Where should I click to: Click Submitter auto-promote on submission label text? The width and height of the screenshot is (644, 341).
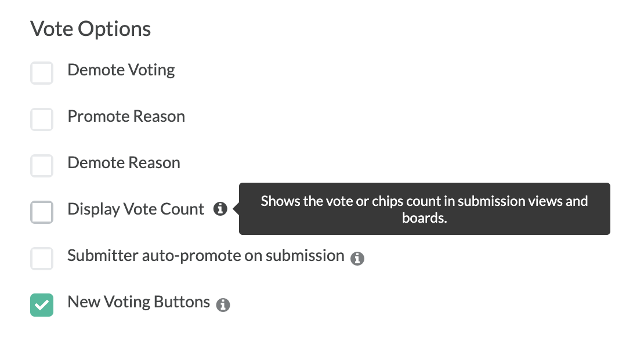pos(206,256)
